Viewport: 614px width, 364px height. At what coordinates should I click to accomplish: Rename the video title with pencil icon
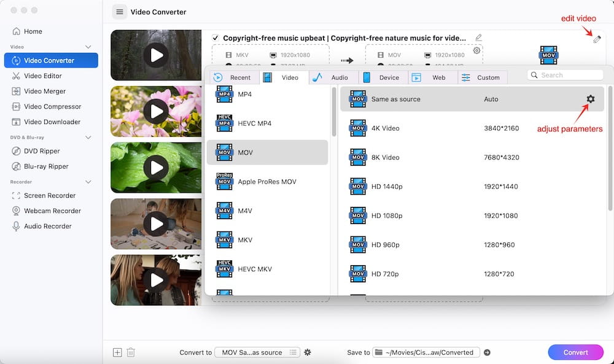click(478, 37)
